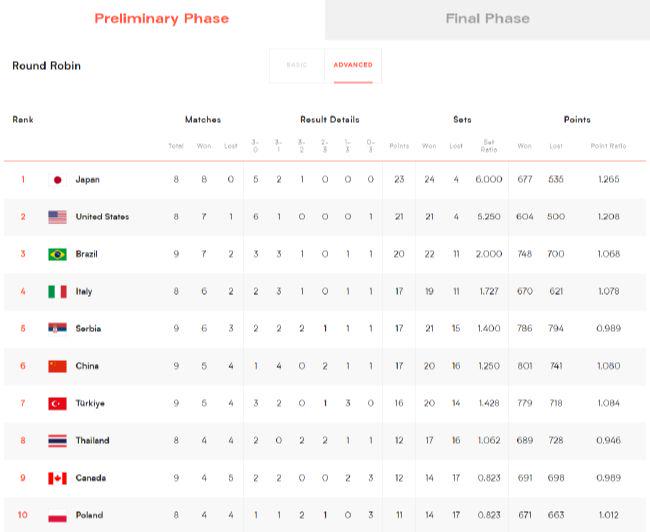The height and width of the screenshot is (532, 650).
Task: Select the Advanced standings view
Action: pyautogui.click(x=353, y=65)
